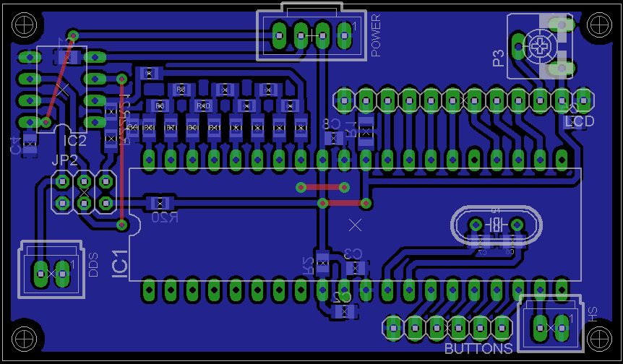623x364 pixels.
Task: Click the C8 capacitor body
Action: pos(333,139)
